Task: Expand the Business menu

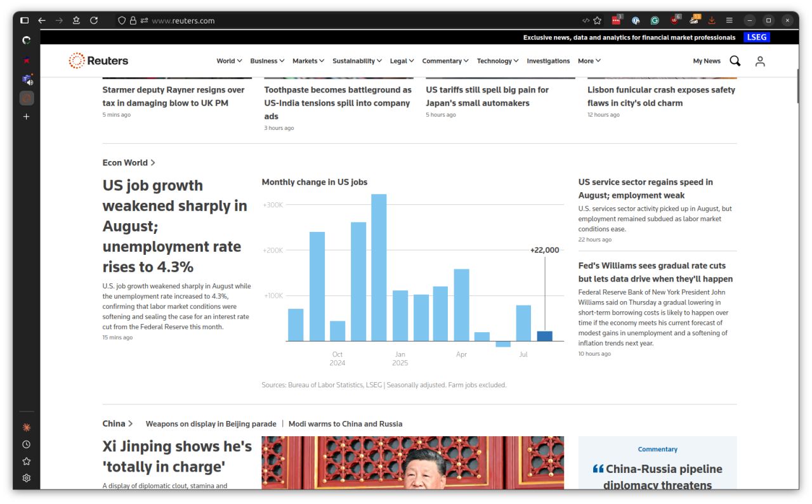Action: tap(267, 61)
